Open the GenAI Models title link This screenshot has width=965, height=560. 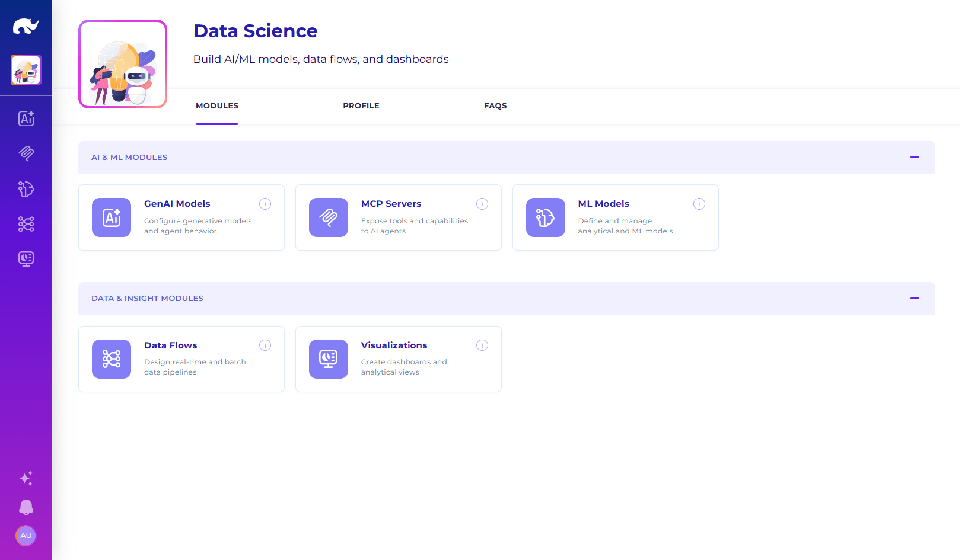pos(177,204)
